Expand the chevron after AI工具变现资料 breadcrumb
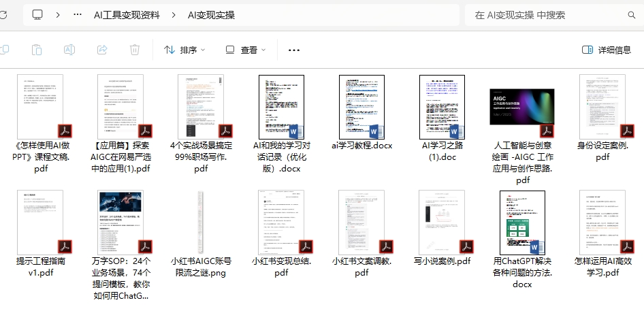Viewport: 644px width, 311px height. (174, 15)
